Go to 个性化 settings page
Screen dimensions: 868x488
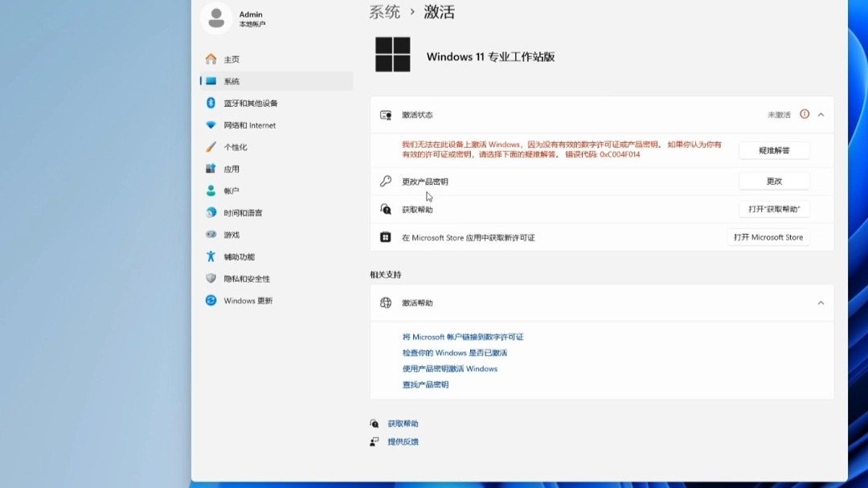pyautogui.click(x=276, y=147)
